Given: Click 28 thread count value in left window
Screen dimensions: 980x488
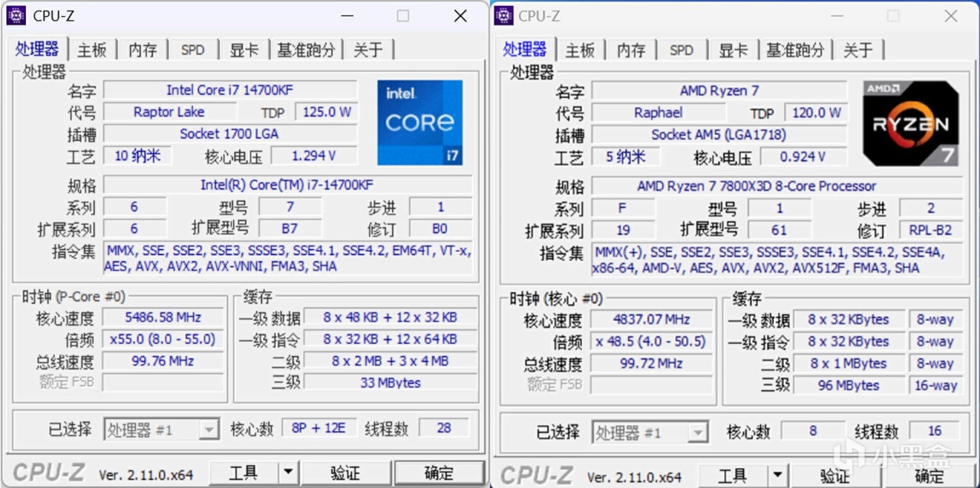Looking at the screenshot, I should click(x=444, y=428).
